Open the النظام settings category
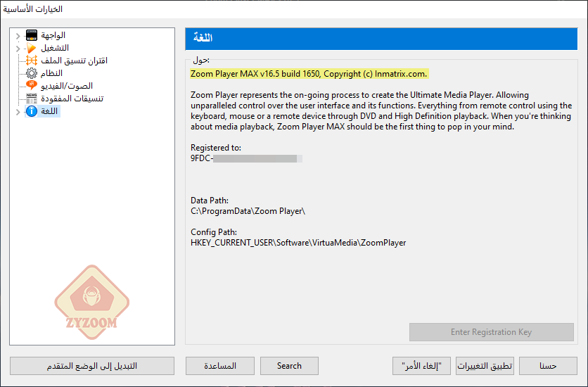Viewport: 588px width, 387px height. click(x=52, y=73)
